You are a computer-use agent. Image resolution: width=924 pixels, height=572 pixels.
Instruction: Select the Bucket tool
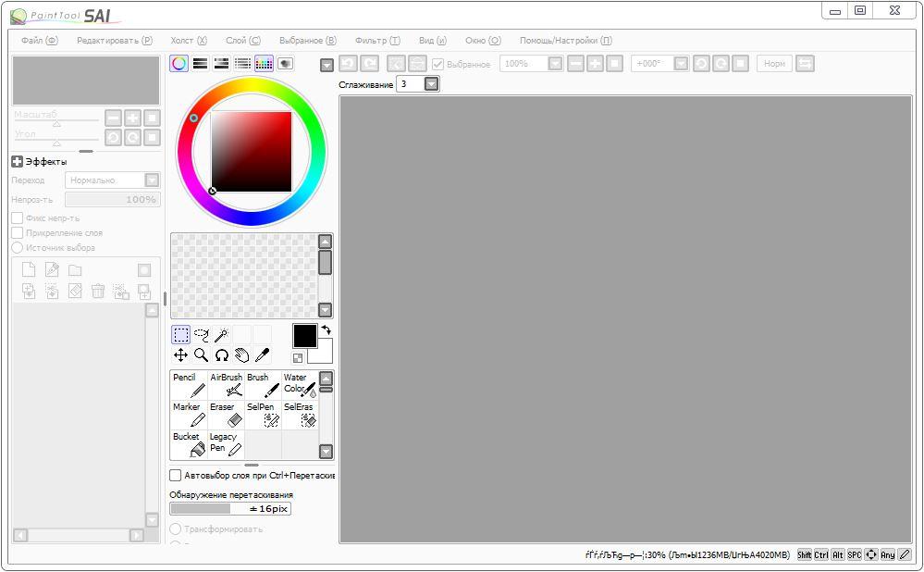(190, 444)
